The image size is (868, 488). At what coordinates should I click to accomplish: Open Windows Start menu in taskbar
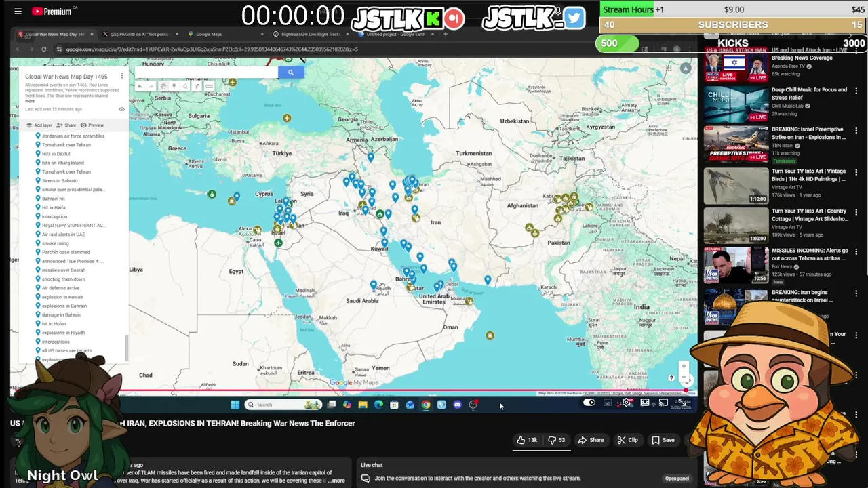(235, 405)
